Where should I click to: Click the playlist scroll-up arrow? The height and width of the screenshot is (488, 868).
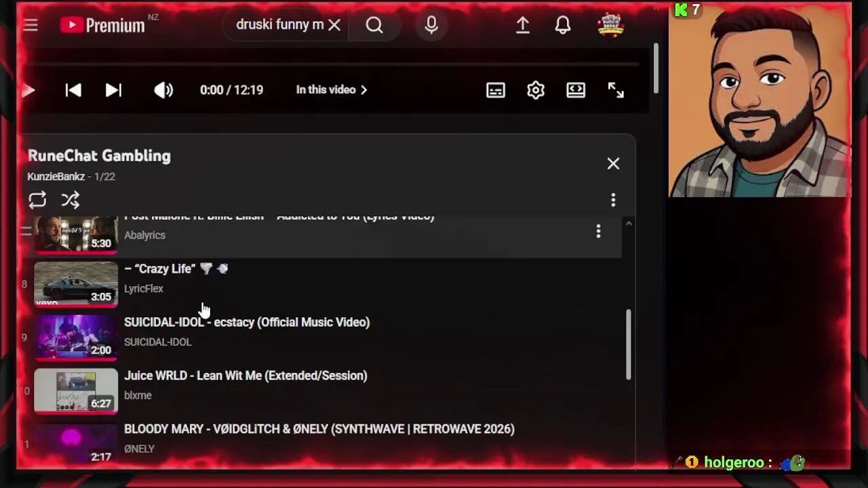629,224
